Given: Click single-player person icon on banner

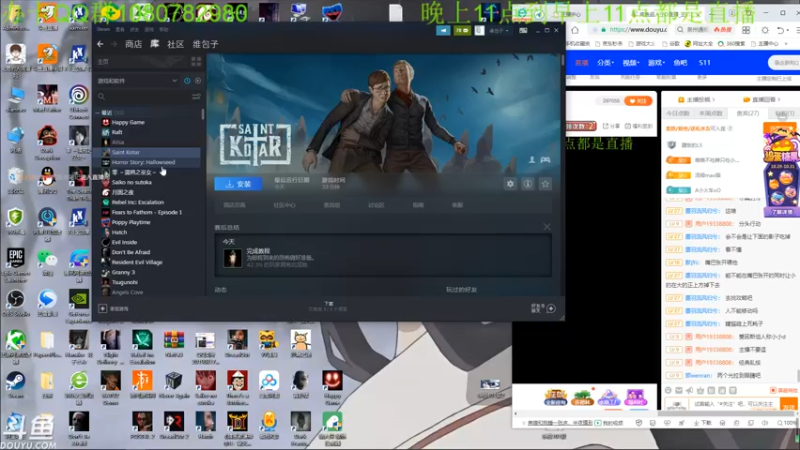Looking at the screenshot, I should [532, 160].
